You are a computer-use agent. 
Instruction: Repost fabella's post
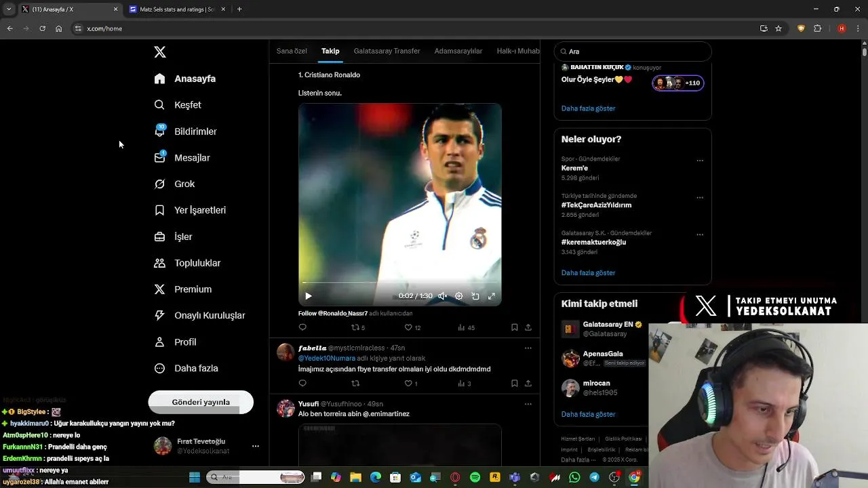(355, 384)
